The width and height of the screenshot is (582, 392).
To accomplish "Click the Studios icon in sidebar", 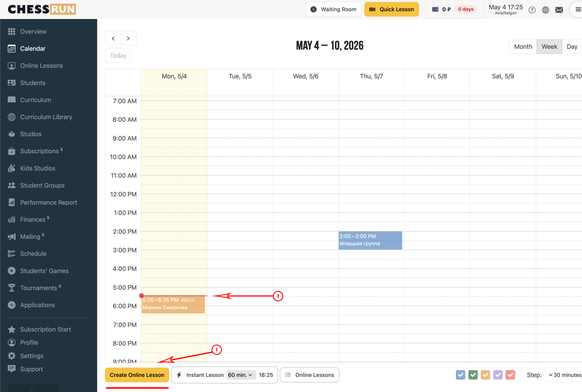I will [12, 134].
